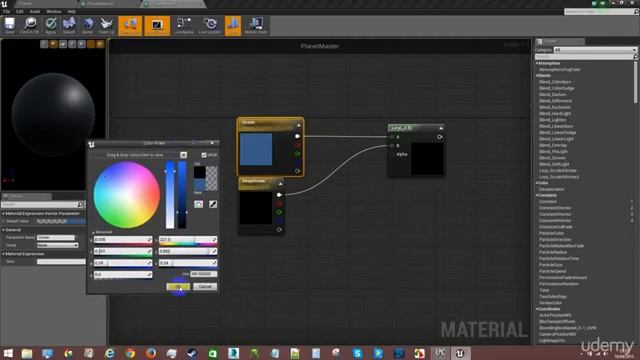Click the Search toolbar icon
Viewport: 640px width, 360px height.
69,25
